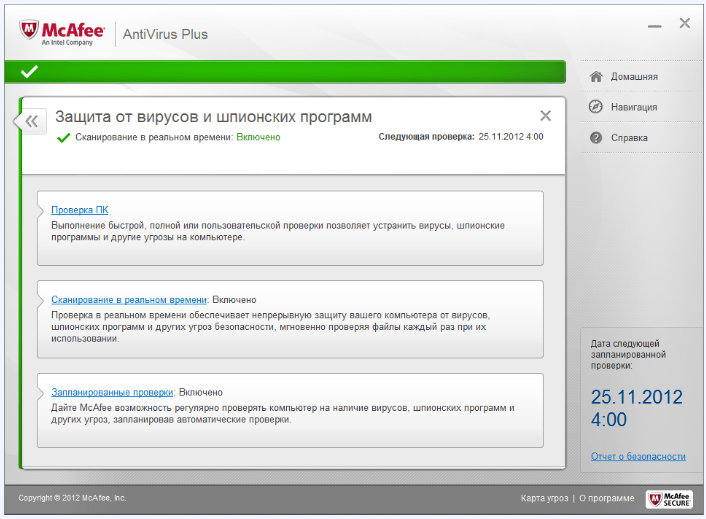706x519 pixels.
Task: Go back with the double-chevron button
Action: coord(32,121)
